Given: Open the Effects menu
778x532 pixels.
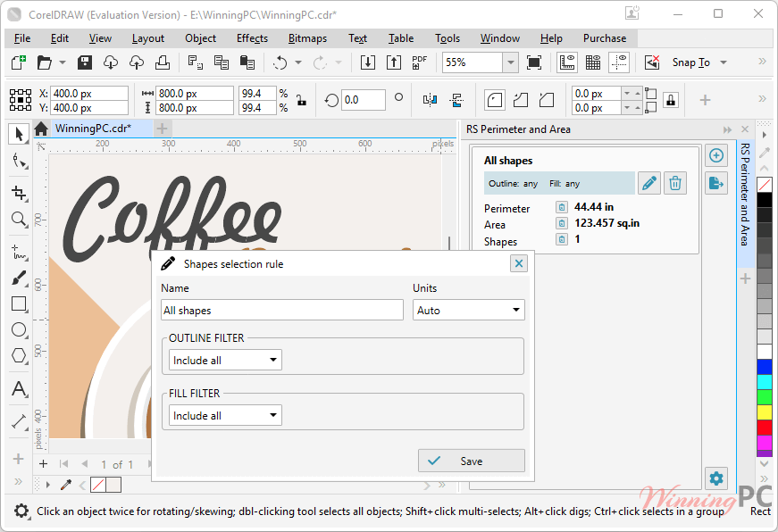Looking at the screenshot, I should coord(252,38).
